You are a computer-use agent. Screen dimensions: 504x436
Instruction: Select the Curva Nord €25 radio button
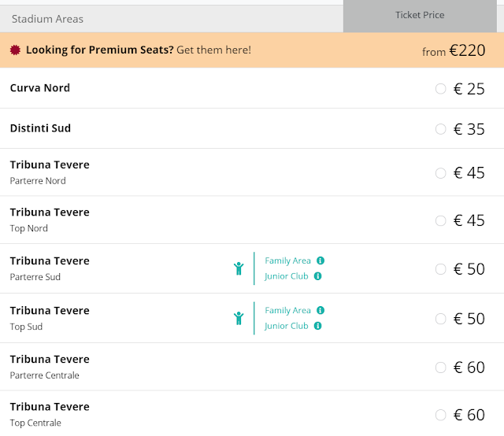[441, 89]
